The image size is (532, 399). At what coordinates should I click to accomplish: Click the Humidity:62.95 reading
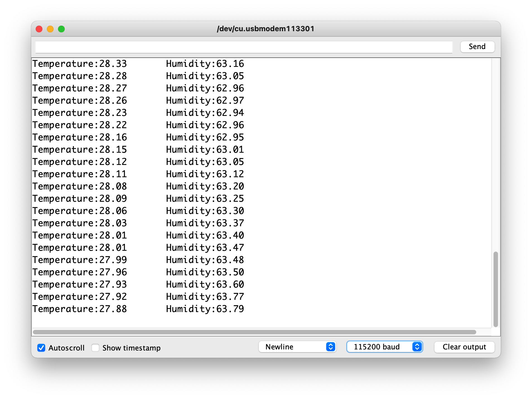(205, 137)
